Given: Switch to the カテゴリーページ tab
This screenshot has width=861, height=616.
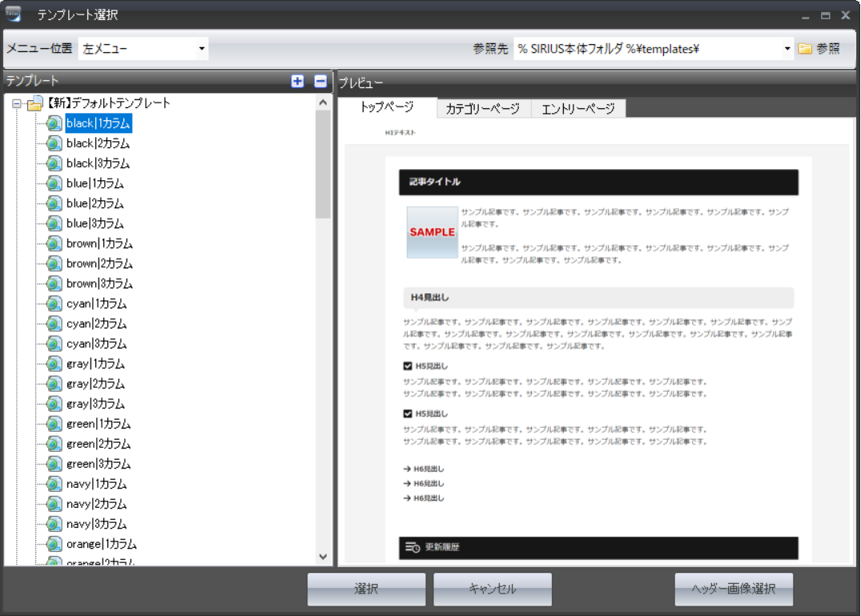Looking at the screenshot, I should click(483, 109).
